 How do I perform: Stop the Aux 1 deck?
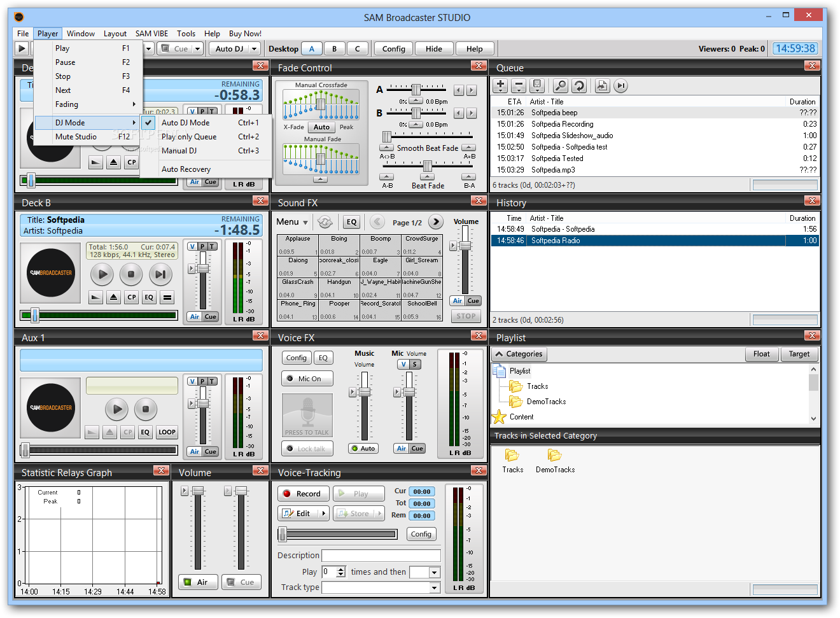pos(146,409)
